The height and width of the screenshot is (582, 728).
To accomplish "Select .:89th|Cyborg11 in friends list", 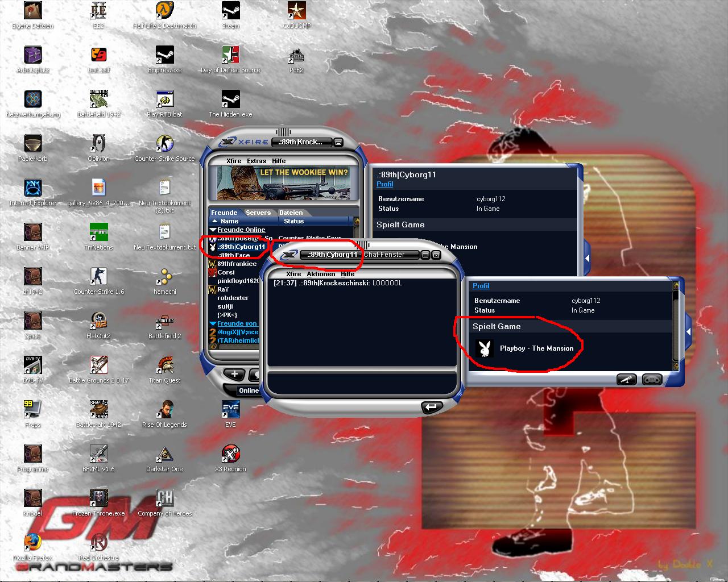I will (241, 247).
